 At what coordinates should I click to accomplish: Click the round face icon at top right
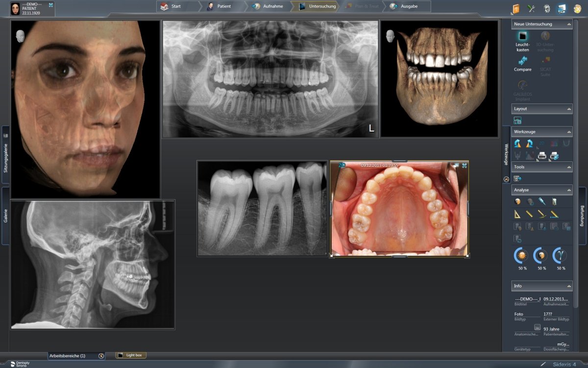point(578,8)
